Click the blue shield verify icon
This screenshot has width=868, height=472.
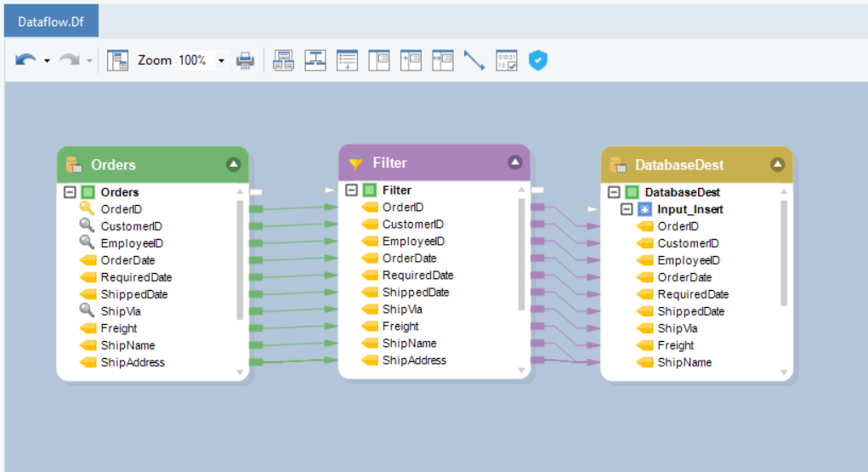537,60
